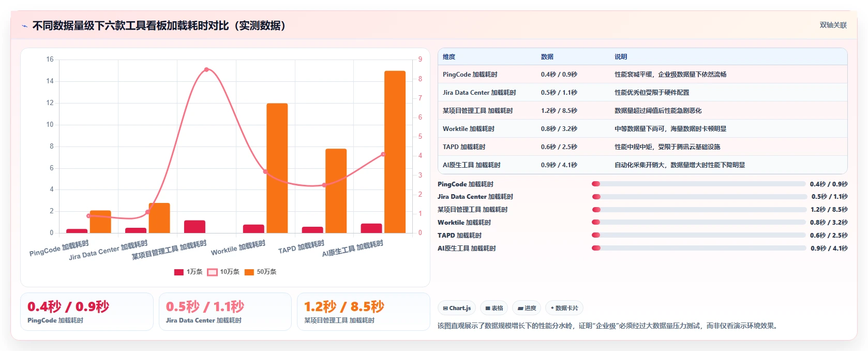Toggle the 10万条 legend item
This screenshot has height=351, width=868.
[223, 272]
